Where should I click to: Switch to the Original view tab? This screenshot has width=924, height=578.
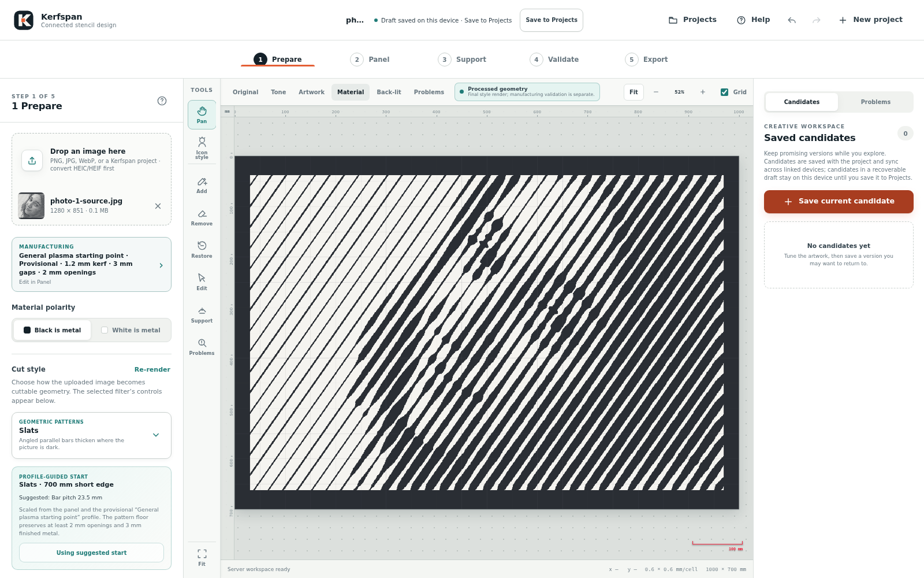point(245,92)
